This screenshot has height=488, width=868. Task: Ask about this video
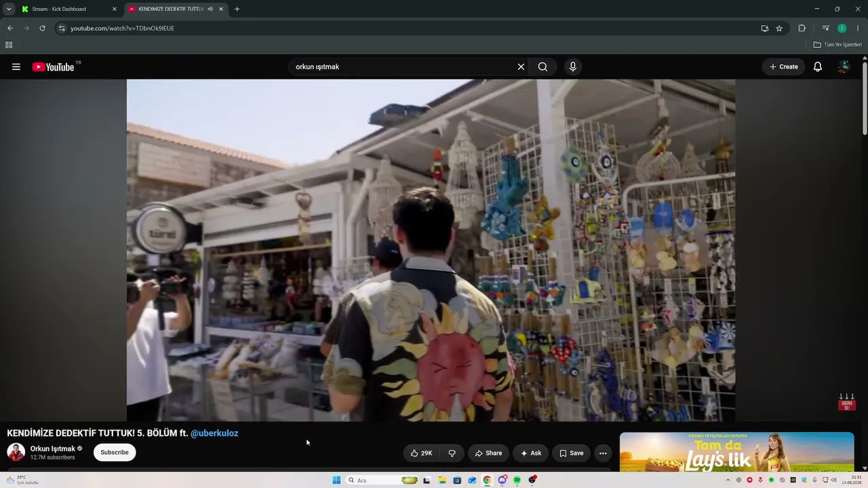click(531, 453)
